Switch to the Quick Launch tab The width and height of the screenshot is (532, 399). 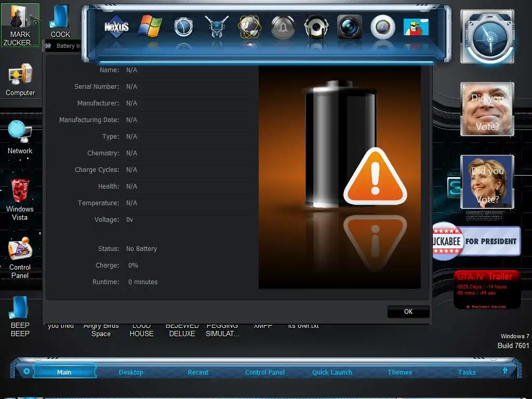point(332,372)
